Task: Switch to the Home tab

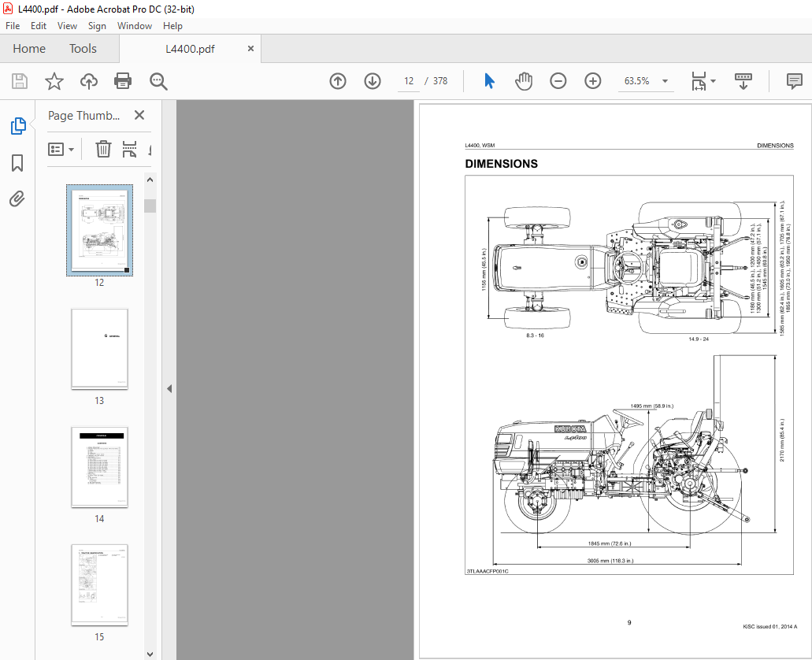Action: click(29, 49)
